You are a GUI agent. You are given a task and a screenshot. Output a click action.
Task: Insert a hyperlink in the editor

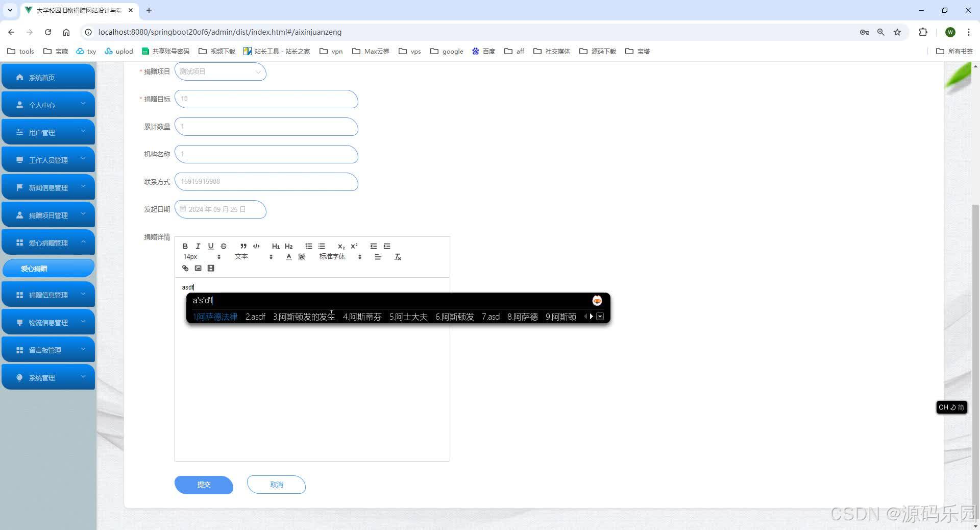coord(185,268)
